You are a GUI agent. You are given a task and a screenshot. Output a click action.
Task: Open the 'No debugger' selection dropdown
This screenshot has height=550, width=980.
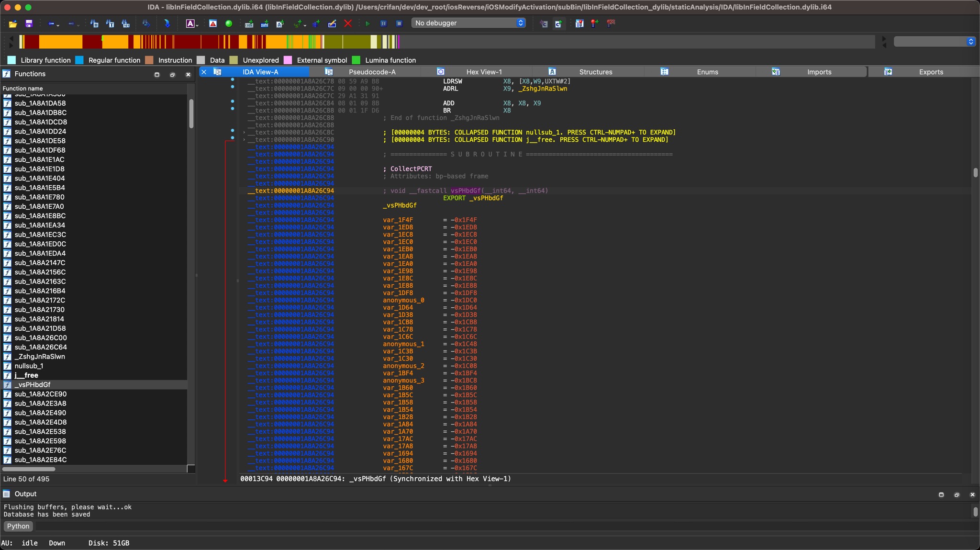point(468,23)
